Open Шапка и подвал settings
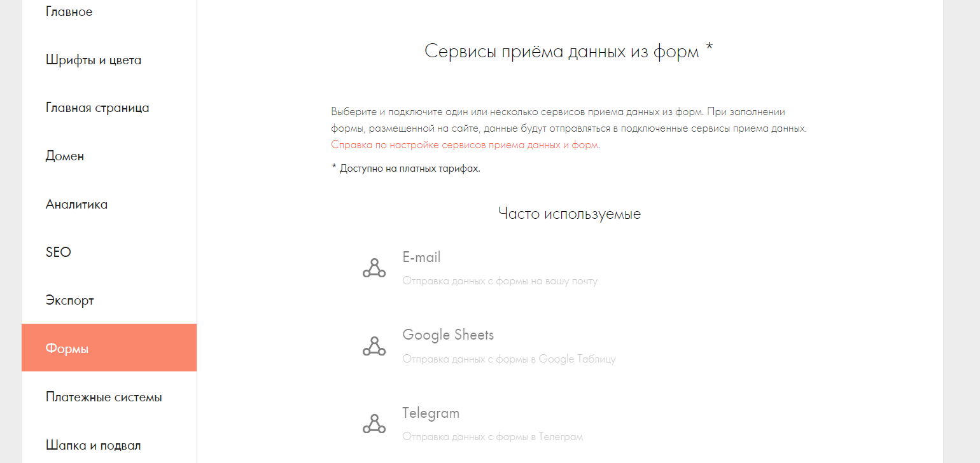Viewport: 980px width, 463px height. pos(94,445)
